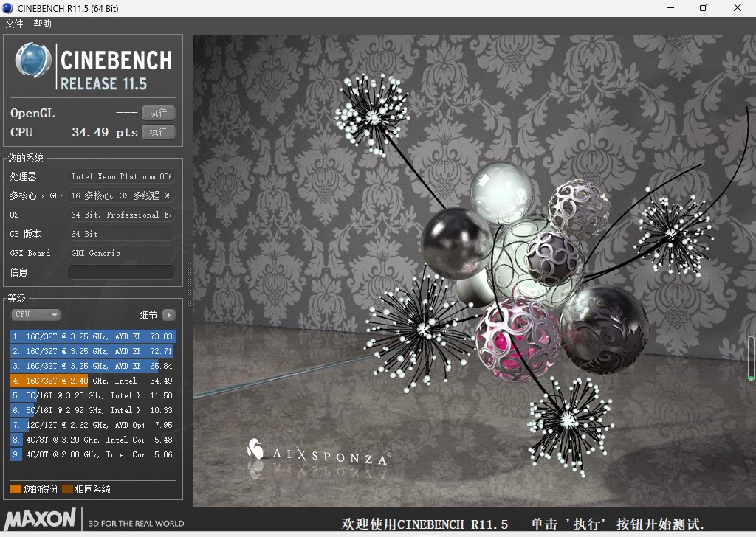Select ranking row 7 AMD Opteron 7.95
The image size is (756, 537).
pos(93,426)
